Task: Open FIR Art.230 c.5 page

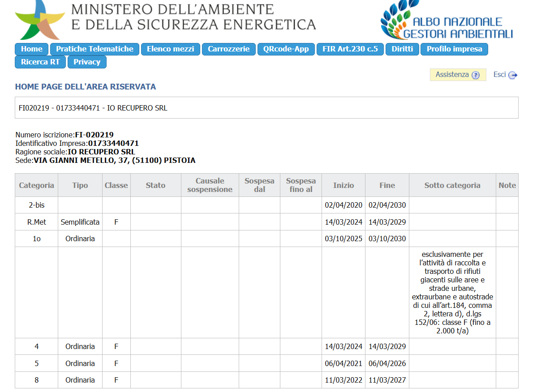Action: coord(350,49)
